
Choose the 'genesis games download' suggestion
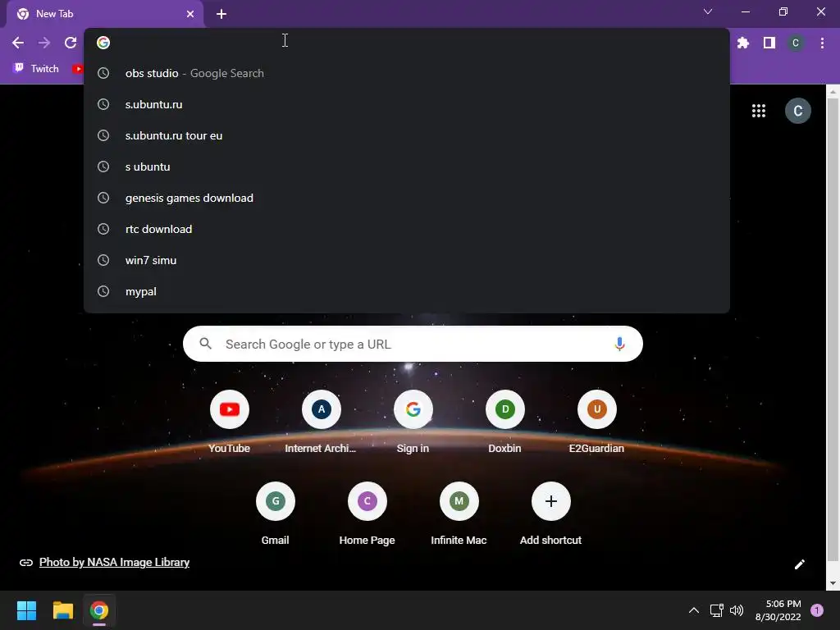(x=407, y=198)
